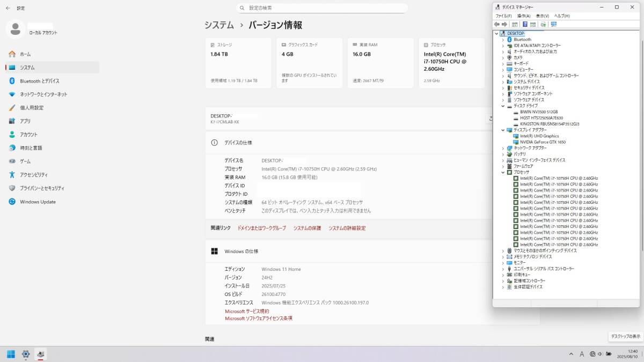The height and width of the screenshot is (362, 644).
Task: Click the Settings back arrow at top left
Action: pos(8,8)
